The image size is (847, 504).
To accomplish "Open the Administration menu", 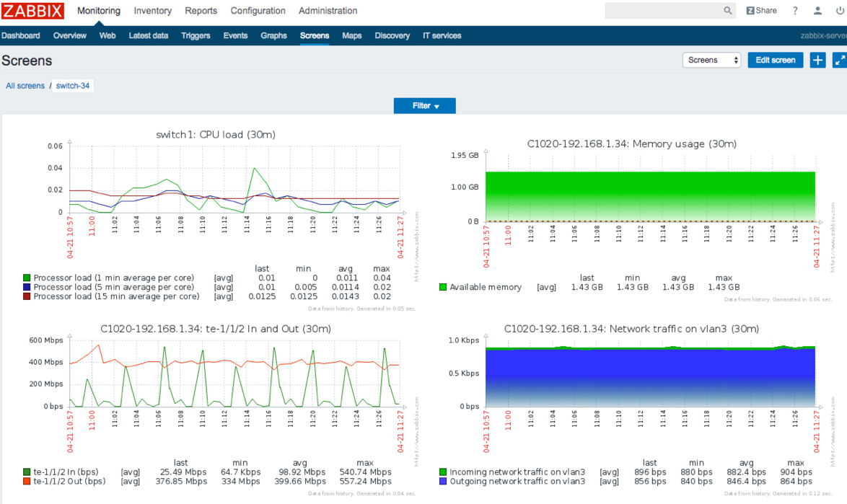I will coord(328,11).
